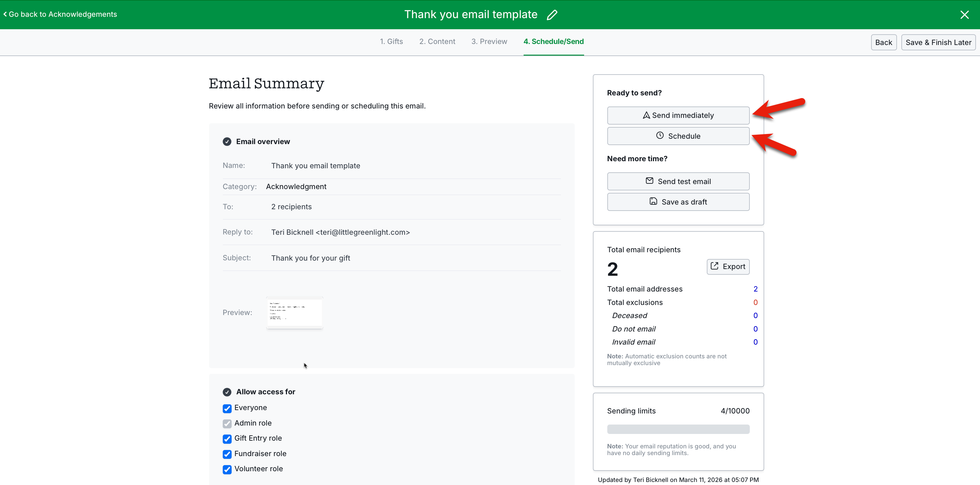This screenshot has width=980, height=485.
Task: Open the 3. Preview step tab
Action: 489,41
